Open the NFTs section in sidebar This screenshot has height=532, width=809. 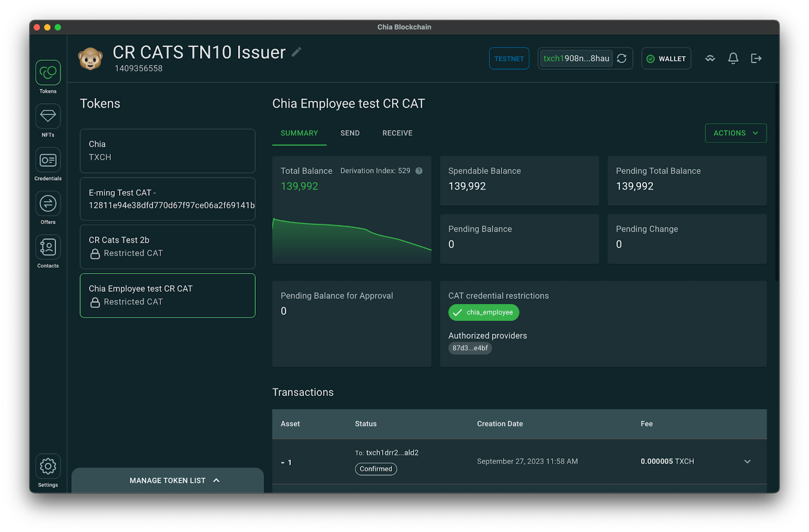[48, 116]
